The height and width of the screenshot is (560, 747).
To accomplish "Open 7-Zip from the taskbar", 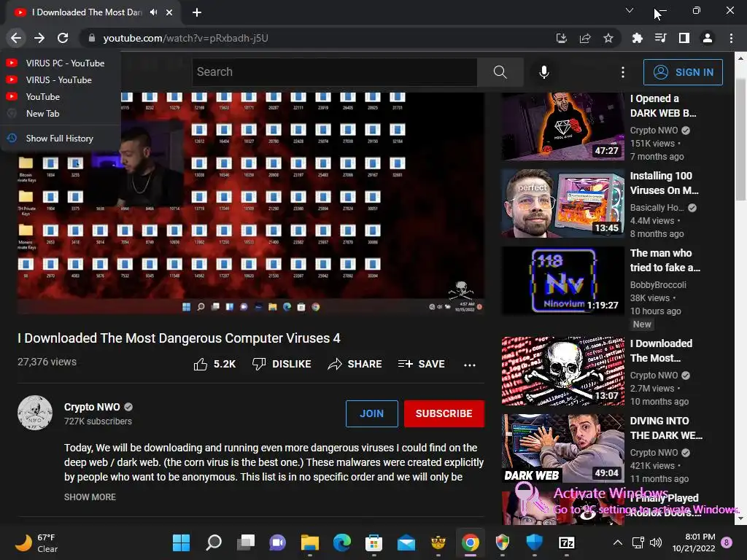I will (x=566, y=542).
